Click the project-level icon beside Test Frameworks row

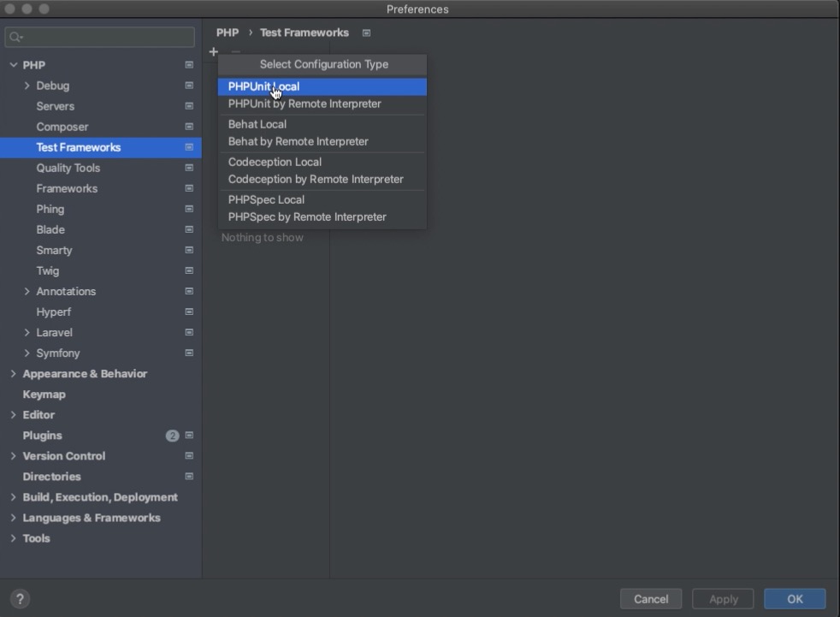pos(189,147)
